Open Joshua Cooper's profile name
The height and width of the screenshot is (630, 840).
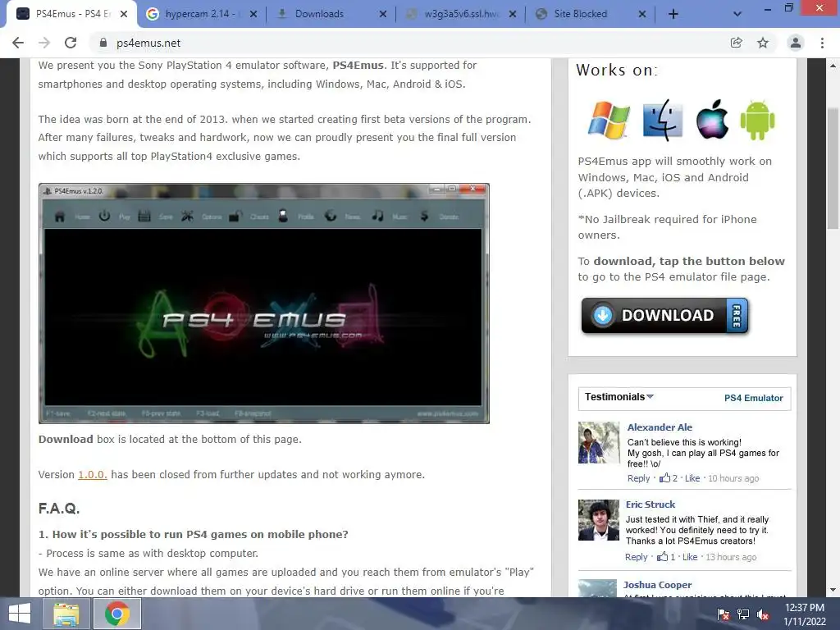657,585
